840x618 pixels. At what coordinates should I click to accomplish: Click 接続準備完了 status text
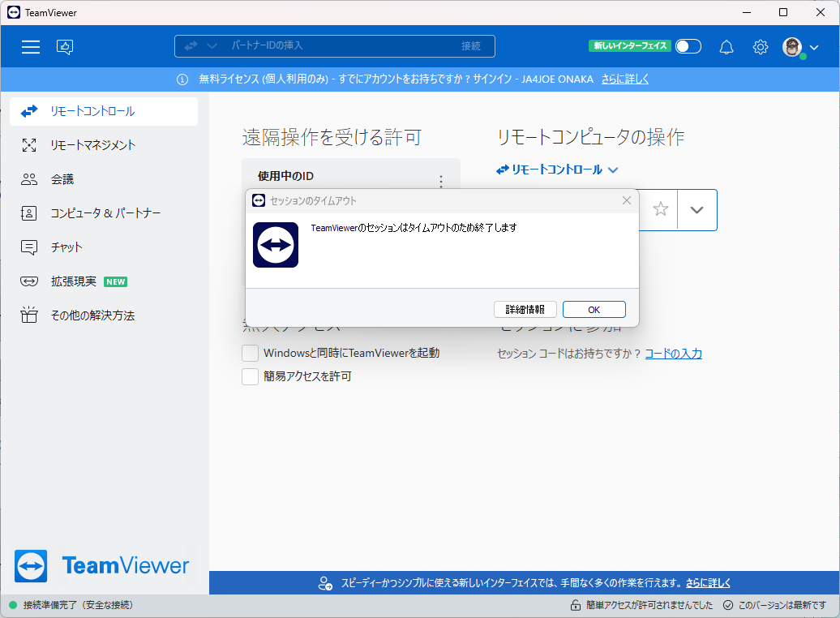78,605
